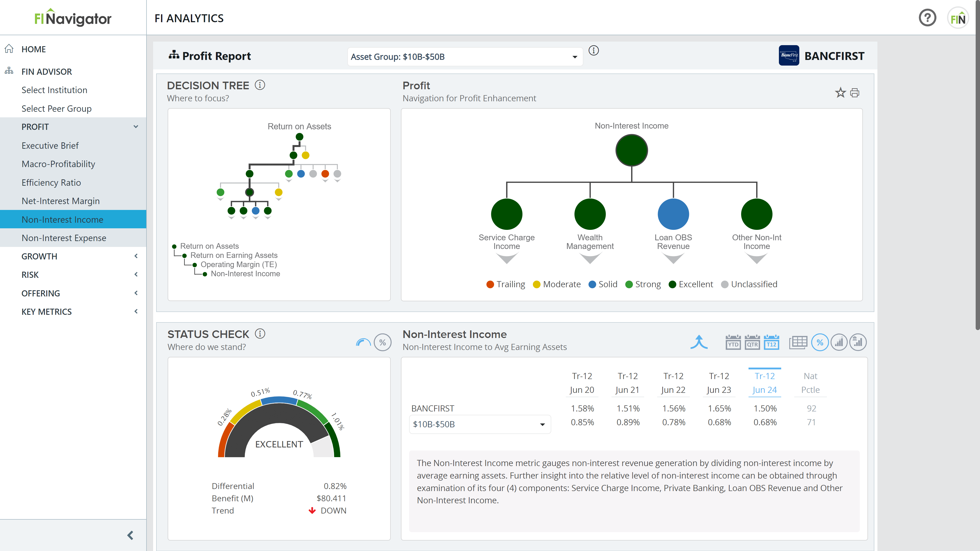The image size is (980, 551).
Task: Click the Home house icon
Action: (9, 49)
